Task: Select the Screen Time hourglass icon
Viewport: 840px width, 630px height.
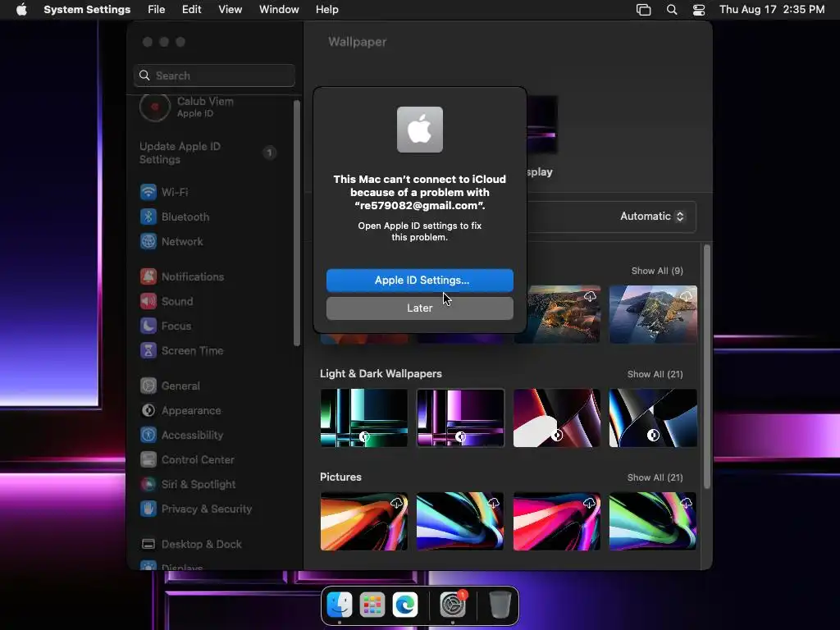Action: click(x=148, y=350)
